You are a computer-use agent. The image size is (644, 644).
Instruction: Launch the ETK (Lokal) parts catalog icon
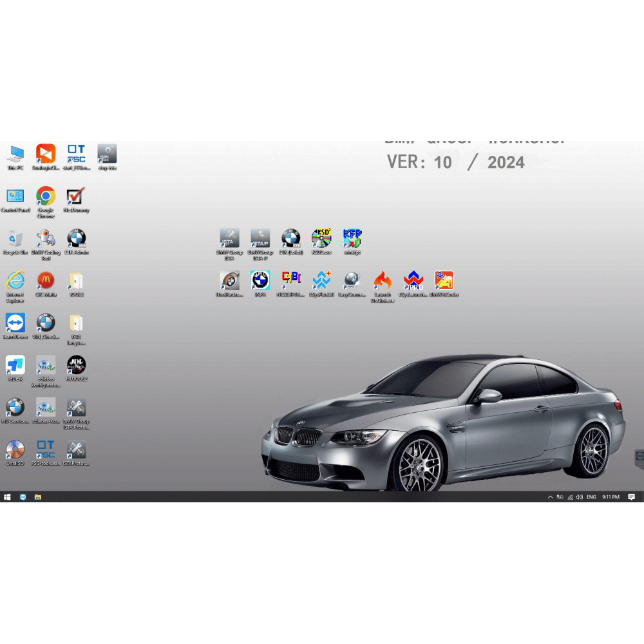pyautogui.click(x=290, y=239)
